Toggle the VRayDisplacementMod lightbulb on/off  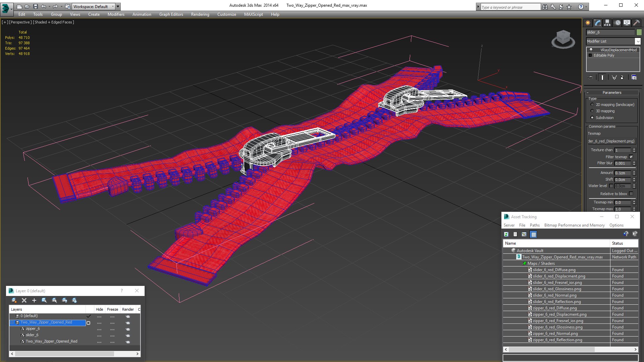point(591,50)
